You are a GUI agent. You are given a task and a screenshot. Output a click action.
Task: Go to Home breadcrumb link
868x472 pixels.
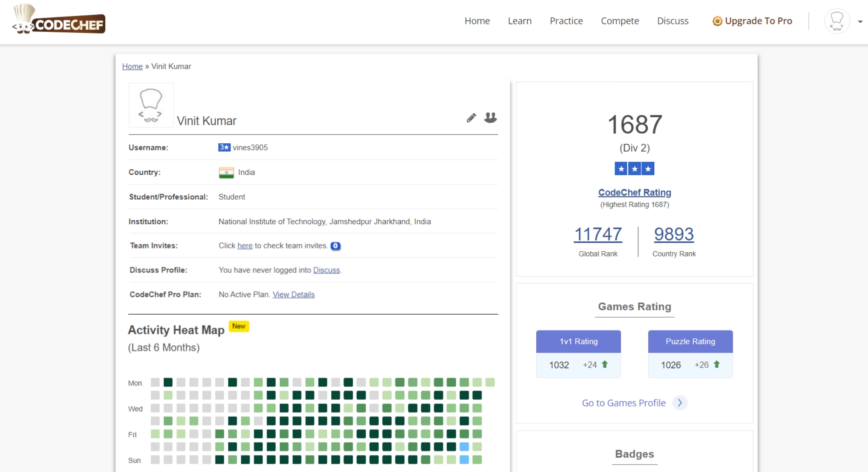132,66
